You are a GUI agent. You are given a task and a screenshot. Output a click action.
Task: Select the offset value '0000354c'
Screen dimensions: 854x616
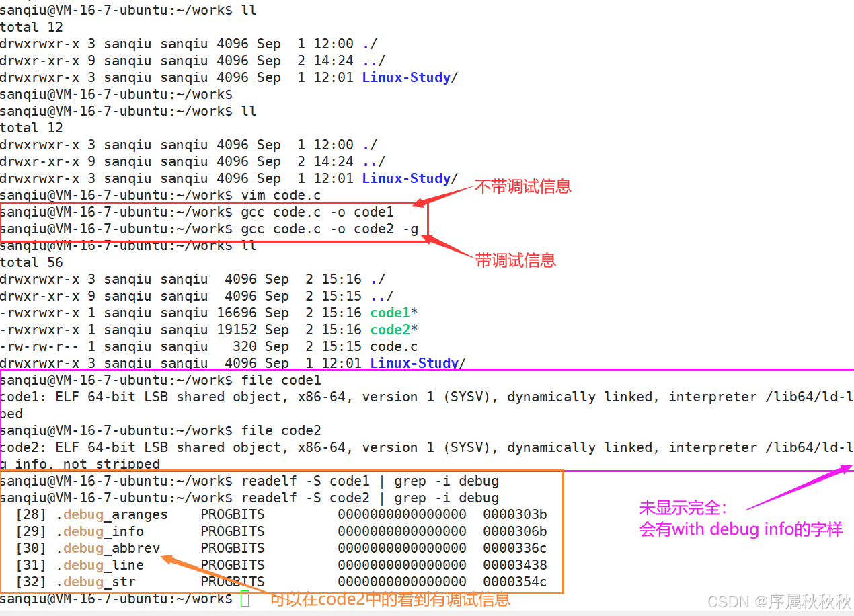point(515,582)
